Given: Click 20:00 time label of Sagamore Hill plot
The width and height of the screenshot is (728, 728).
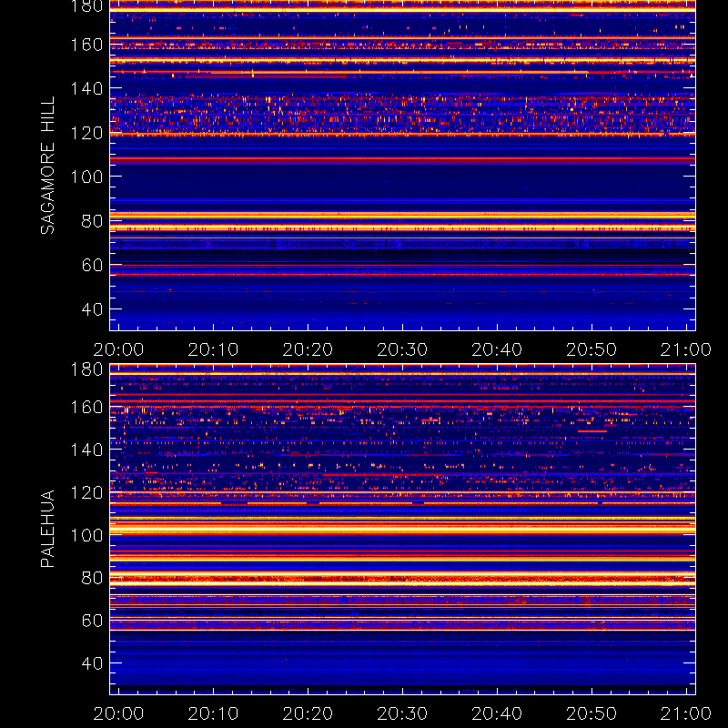Looking at the screenshot, I should coord(118,349).
